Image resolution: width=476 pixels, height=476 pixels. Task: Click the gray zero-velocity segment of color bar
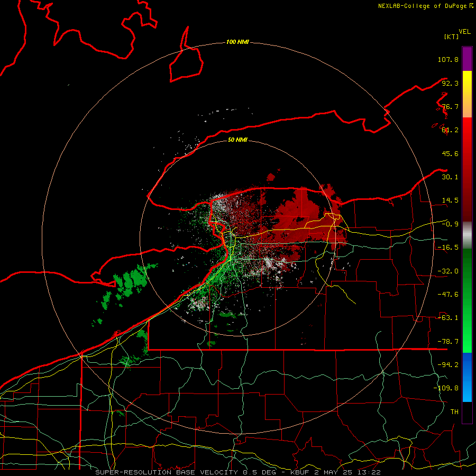(467, 235)
